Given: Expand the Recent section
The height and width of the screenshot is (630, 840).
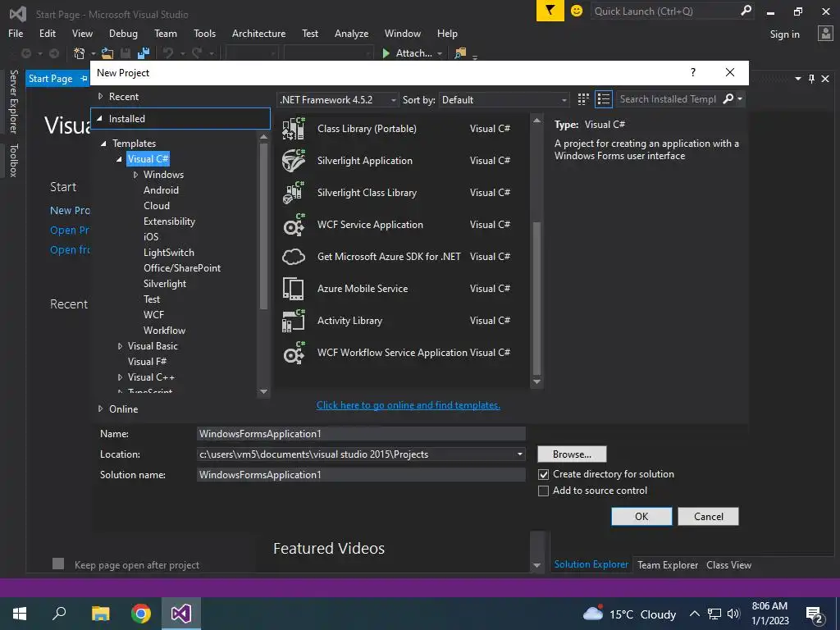Looking at the screenshot, I should (100, 97).
